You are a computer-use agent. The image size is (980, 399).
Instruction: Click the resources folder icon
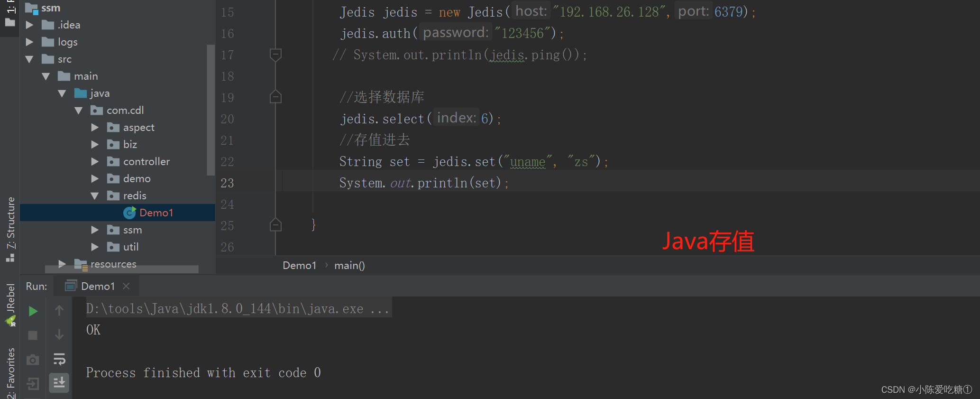pos(81,265)
